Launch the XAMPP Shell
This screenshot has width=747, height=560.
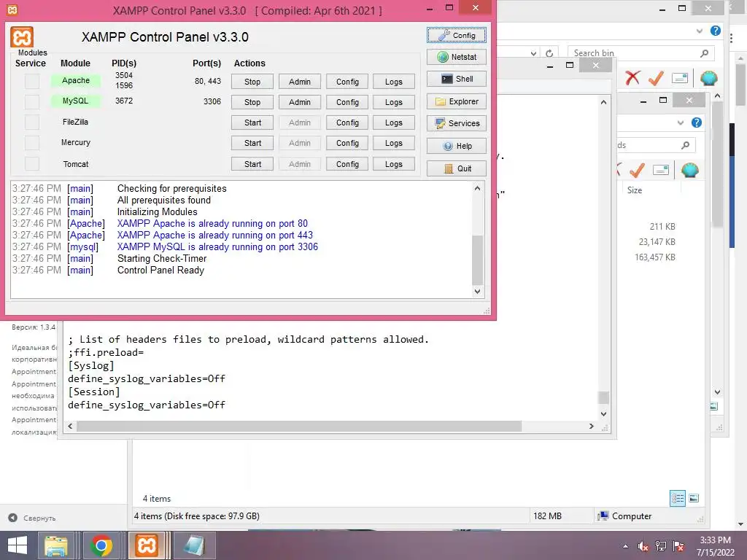click(457, 79)
